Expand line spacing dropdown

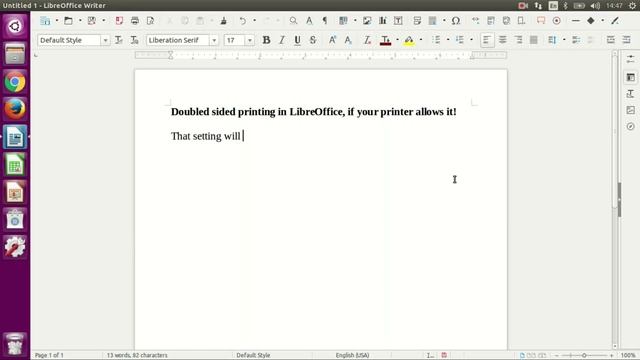(564, 40)
